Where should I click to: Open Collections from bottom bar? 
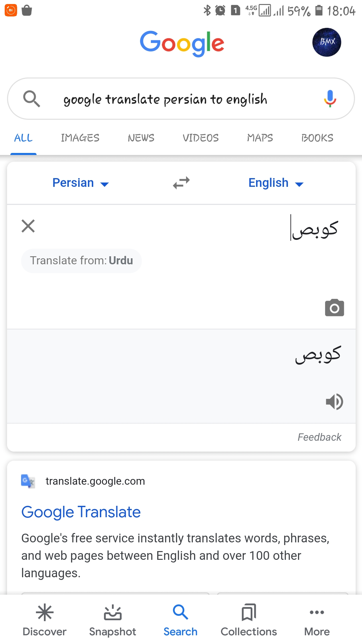click(249, 621)
